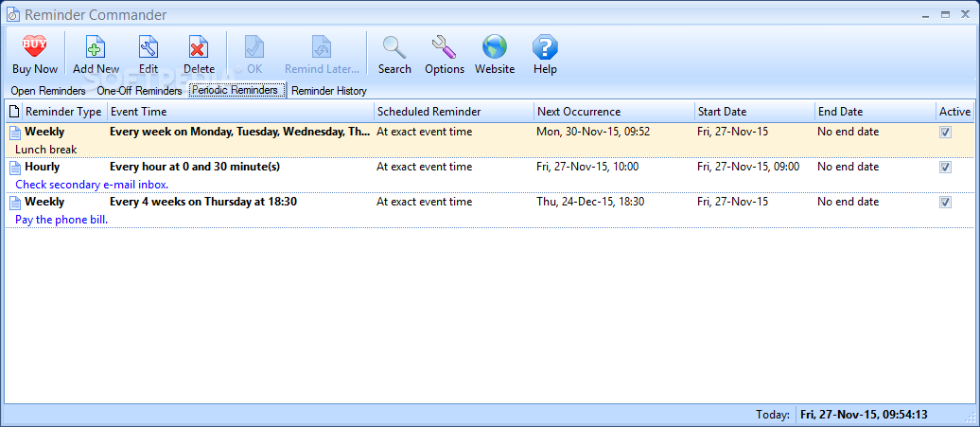The image size is (980, 427).
Task: Toggle Active checkbox for Hourly reminder
Action: click(x=946, y=167)
